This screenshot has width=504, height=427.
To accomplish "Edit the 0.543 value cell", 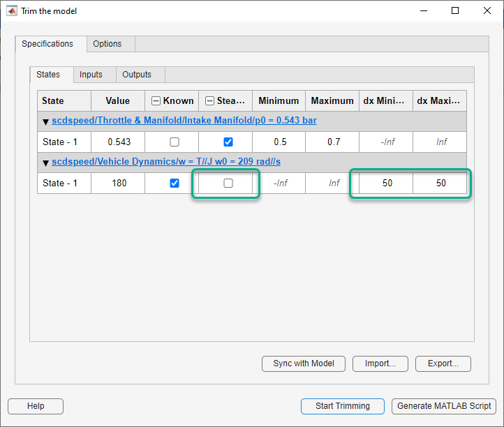I will point(118,142).
